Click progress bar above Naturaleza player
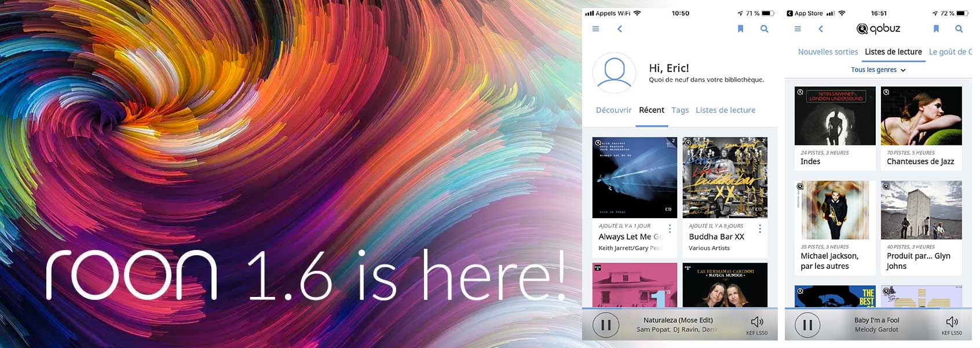This screenshot has width=980, height=348. [x=680, y=308]
